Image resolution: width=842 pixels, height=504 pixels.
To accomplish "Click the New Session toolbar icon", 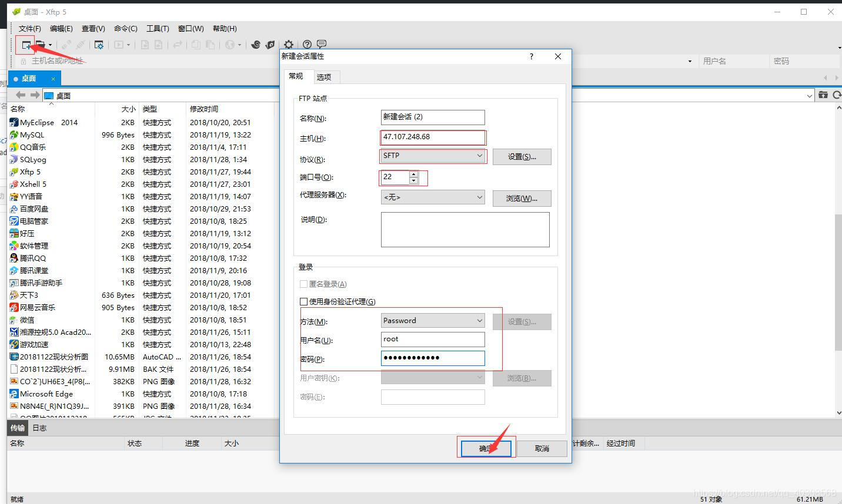I will click(x=26, y=45).
